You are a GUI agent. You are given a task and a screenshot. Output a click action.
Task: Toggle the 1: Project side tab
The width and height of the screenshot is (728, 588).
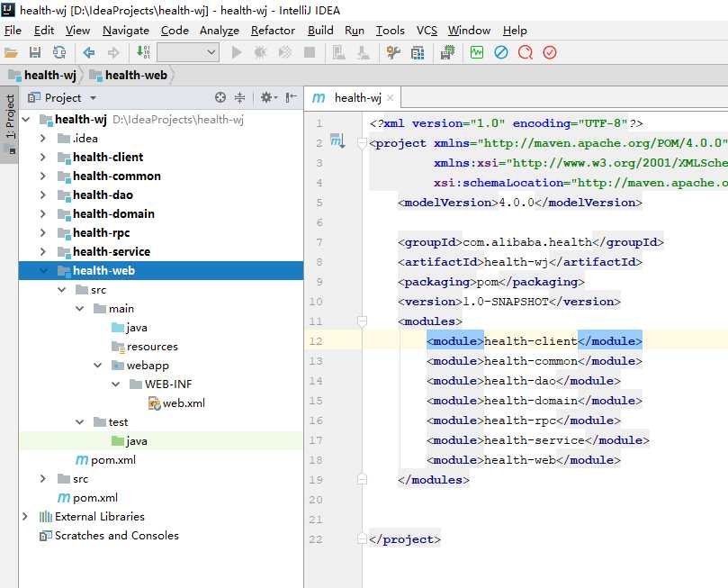[9, 124]
